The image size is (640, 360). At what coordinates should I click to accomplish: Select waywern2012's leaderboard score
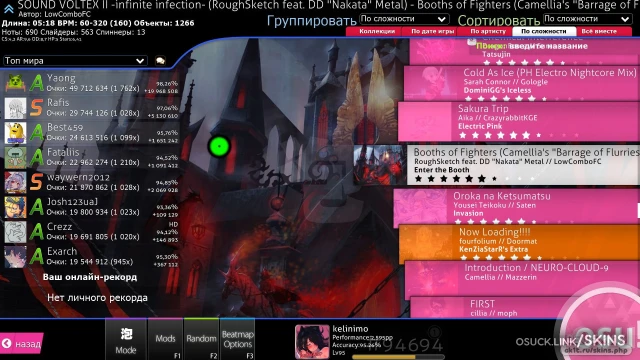(x=91, y=182)
